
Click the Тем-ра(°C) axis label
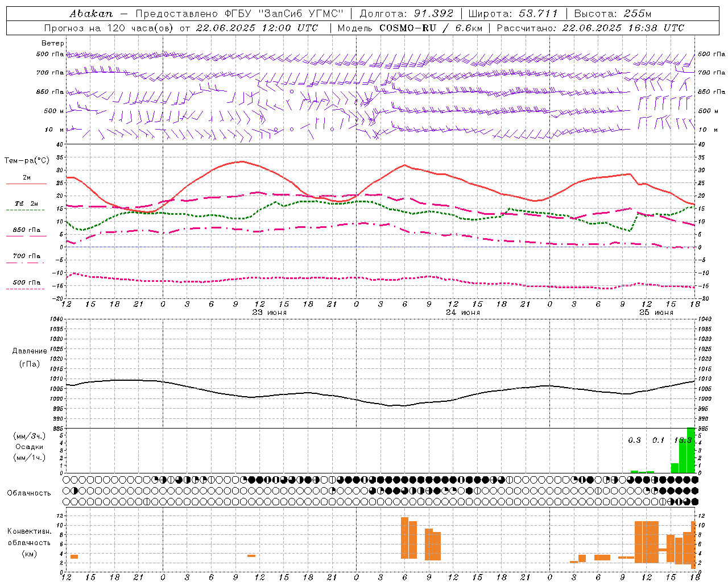[27, 161]
